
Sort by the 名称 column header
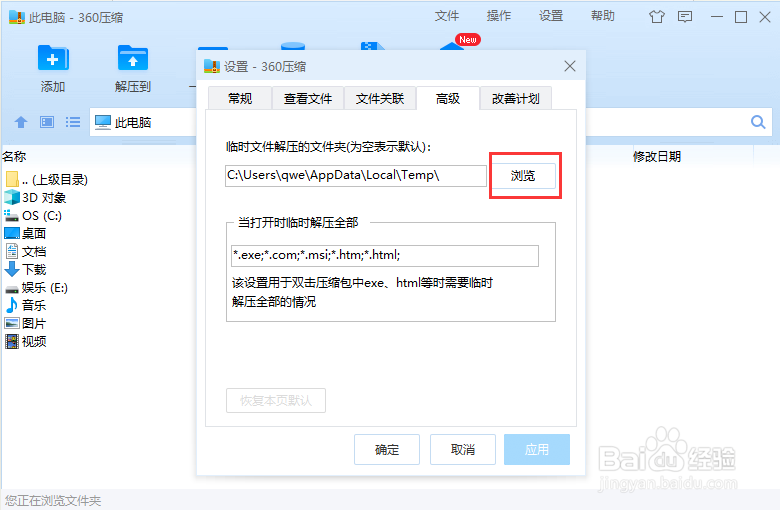click(x=14, y=157)
